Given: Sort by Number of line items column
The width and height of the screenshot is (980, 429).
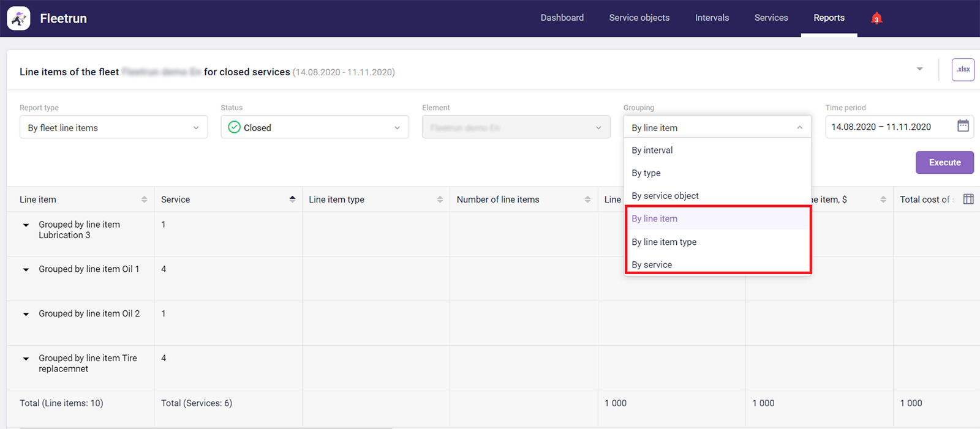Looking at the screenshot, I should click(587, 200).
